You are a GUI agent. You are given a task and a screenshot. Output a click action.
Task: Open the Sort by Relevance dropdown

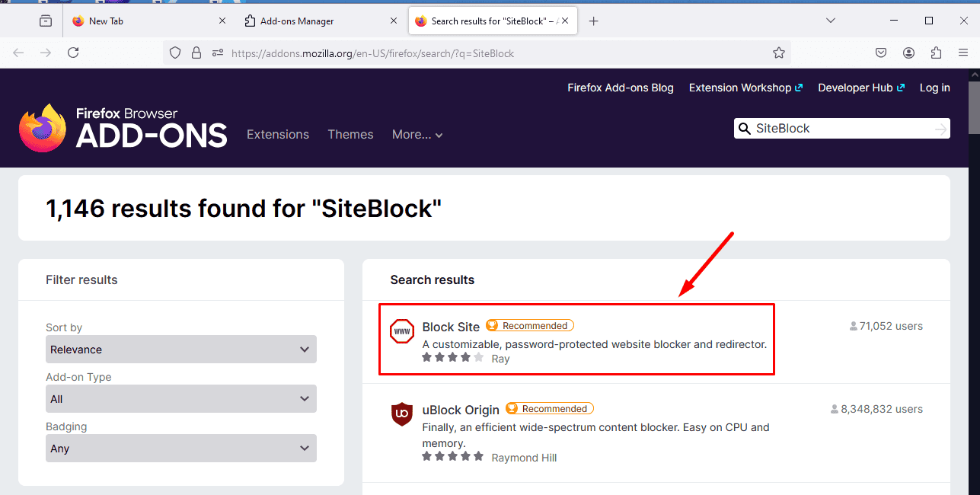tap(181, 350)
